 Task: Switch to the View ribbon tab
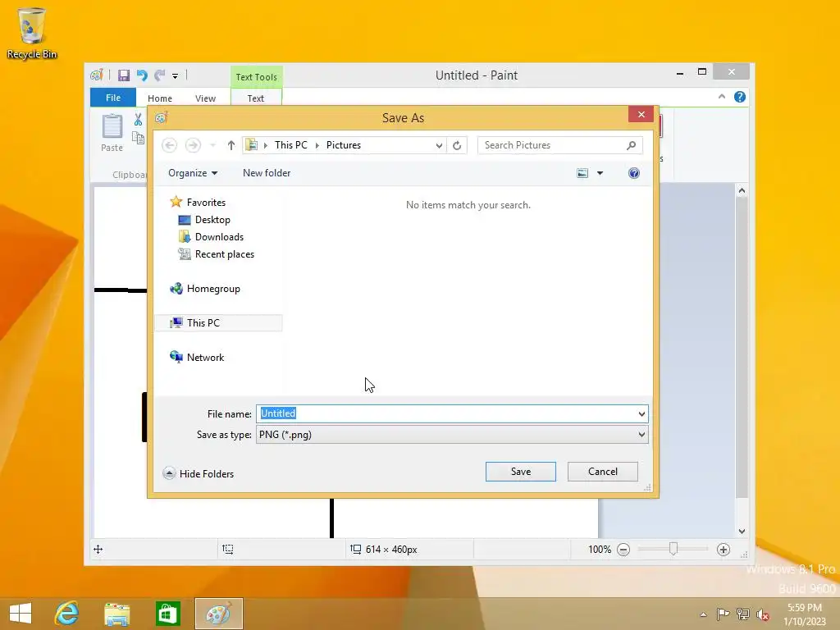coord(205,98)
